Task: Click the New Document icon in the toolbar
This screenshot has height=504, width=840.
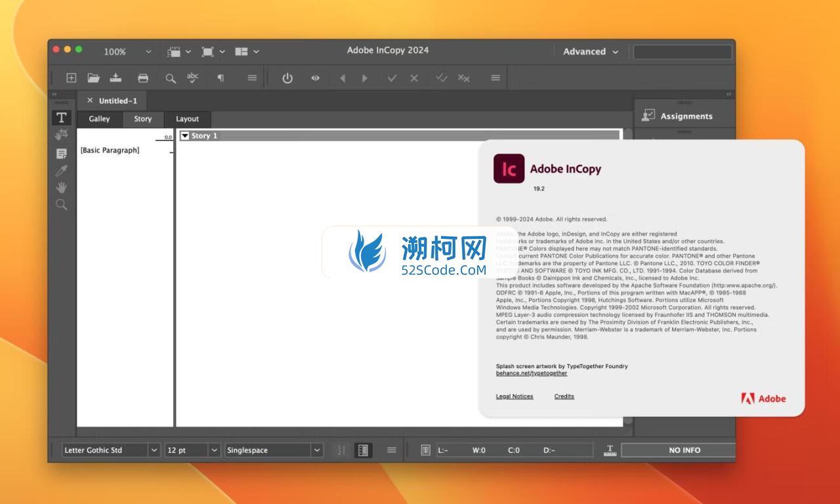Action: pyautogui.click(x=72, y=77)
